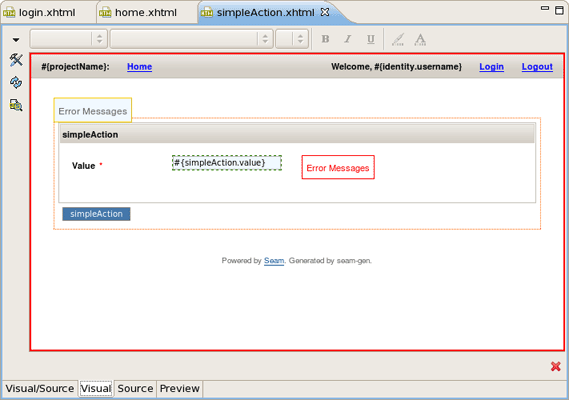Toggle bold formatting
Screen dimensions: 569x400
click(x=326, y=39)
